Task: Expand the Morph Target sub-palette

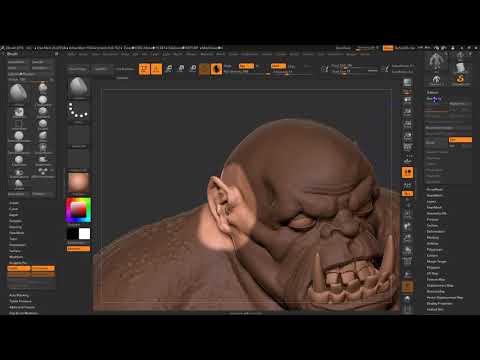Action: coord(436,261)
